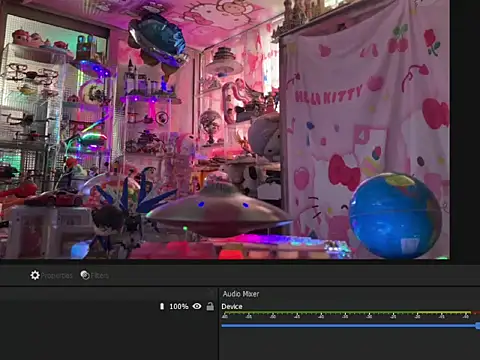This screenshot has width=480, height=360.
Task: Select the webcam preview on the canvas
Action: click(x=225, y=129)
